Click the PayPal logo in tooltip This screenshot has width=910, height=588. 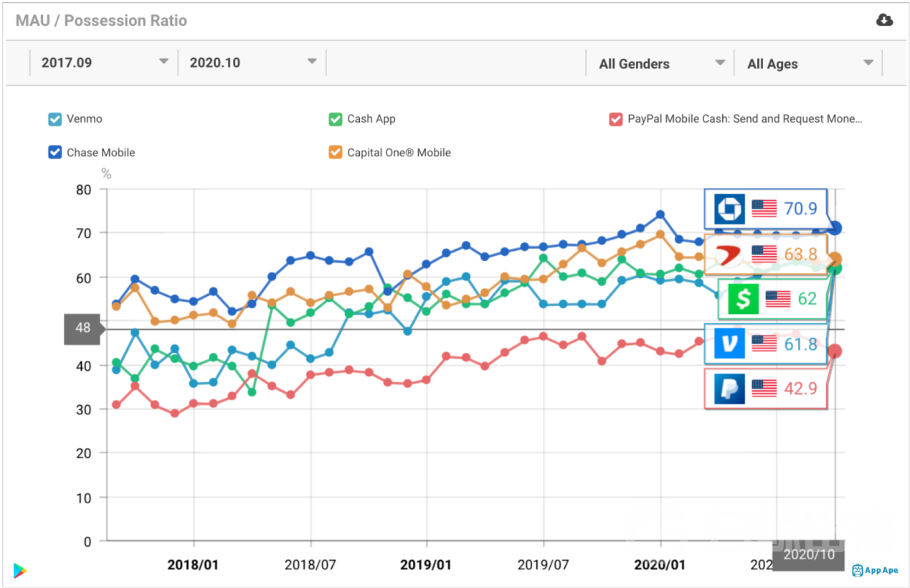(729, 389)
